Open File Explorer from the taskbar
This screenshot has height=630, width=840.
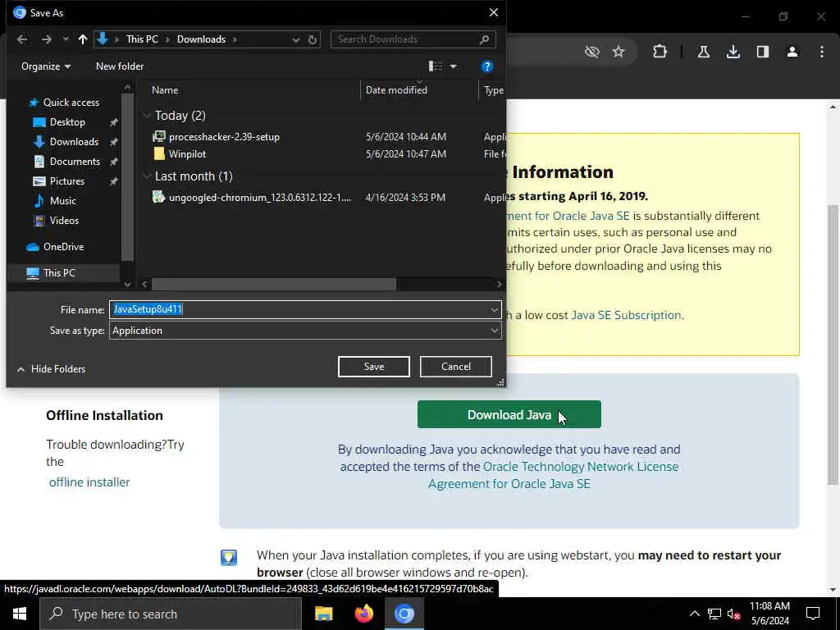click(x=323, y=614)
